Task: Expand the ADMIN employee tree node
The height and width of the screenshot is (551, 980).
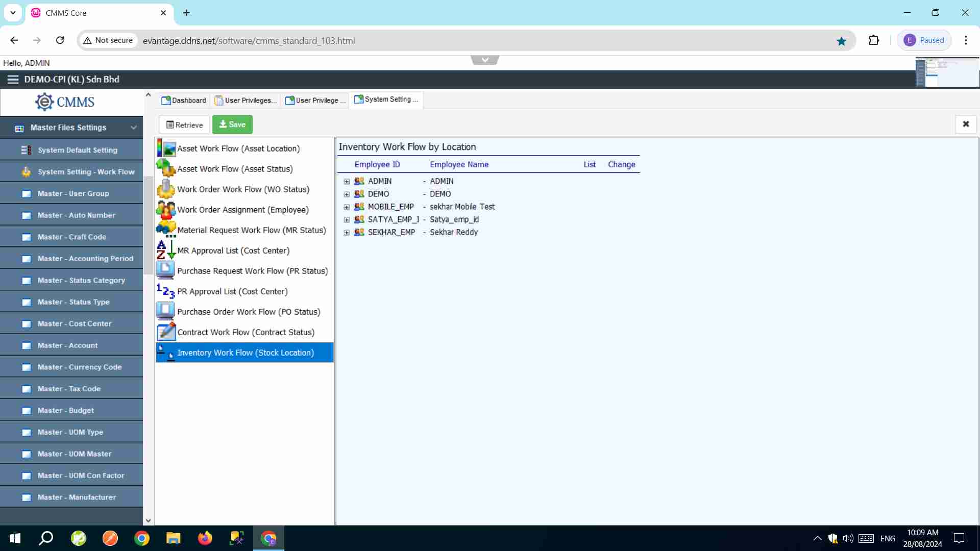Action: point(347,182)
